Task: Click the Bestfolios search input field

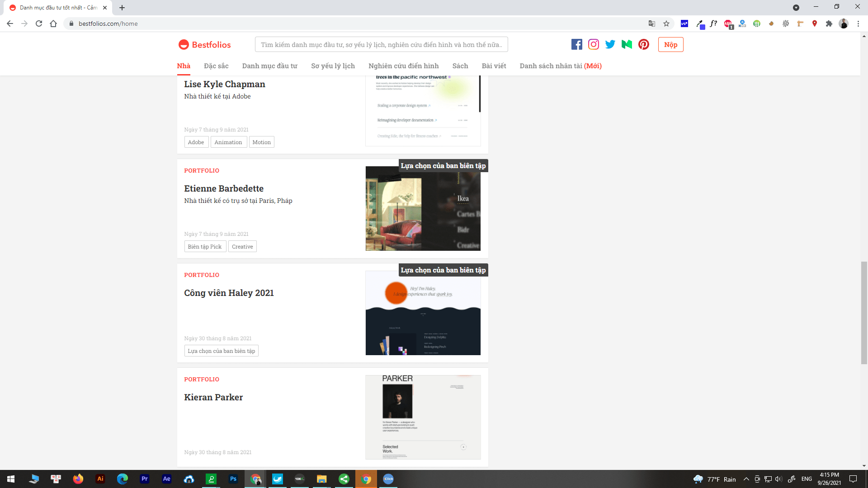Action: [x=382, y=44]
